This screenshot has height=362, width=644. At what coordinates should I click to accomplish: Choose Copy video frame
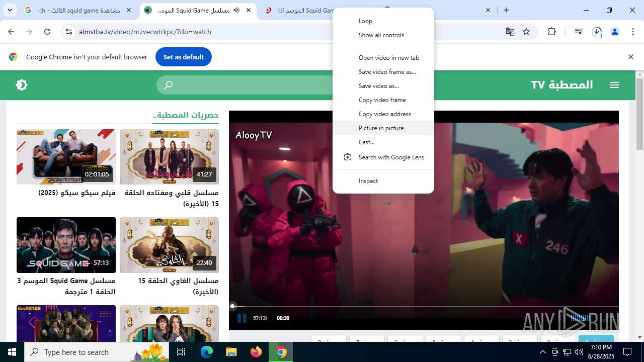tap(383, 100)
